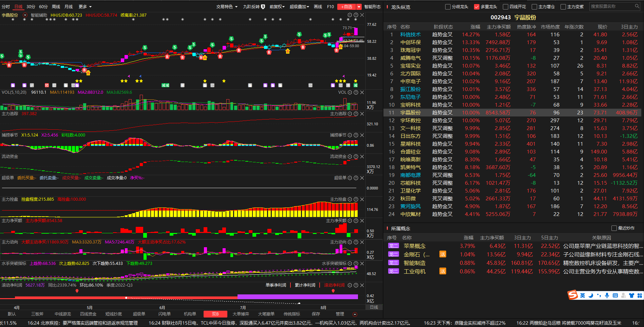
Task: Click Sogou soft keyboard icon
Action: coord(615,295)
